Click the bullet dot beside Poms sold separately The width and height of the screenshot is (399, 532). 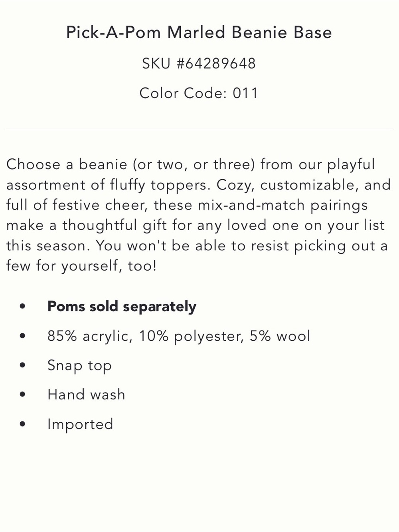(22, 307)
